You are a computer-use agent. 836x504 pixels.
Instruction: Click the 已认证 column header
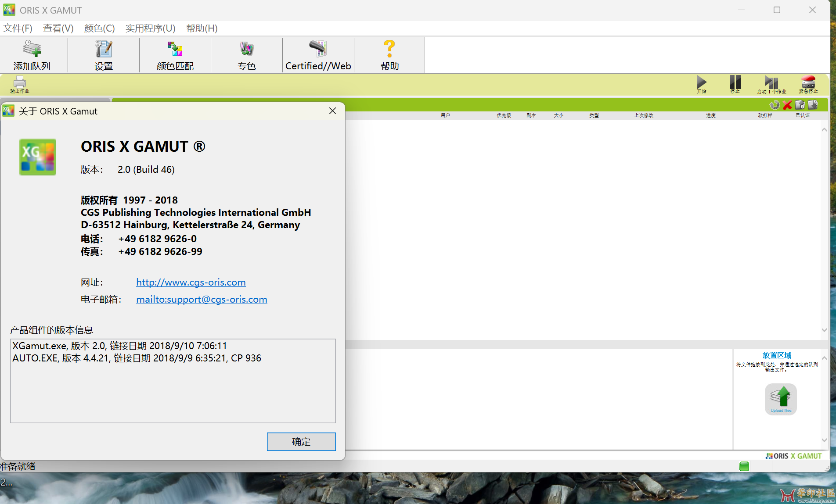[803, 115]
